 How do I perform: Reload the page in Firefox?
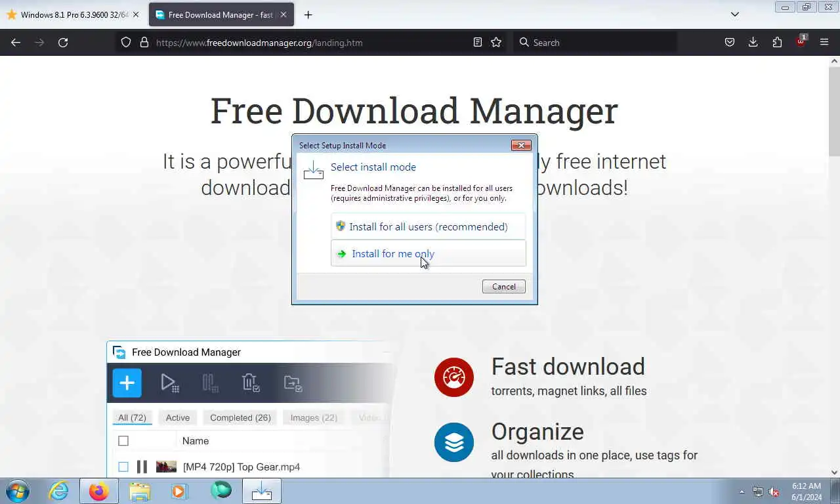pos(63,42)
